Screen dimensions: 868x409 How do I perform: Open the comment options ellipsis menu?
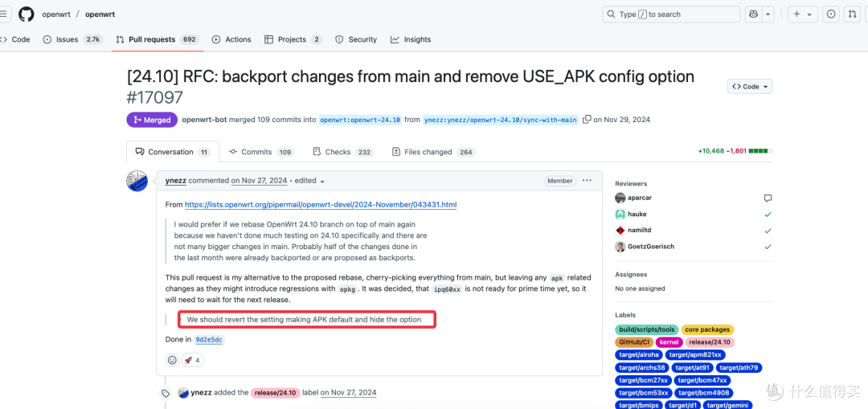pos(587,181)
